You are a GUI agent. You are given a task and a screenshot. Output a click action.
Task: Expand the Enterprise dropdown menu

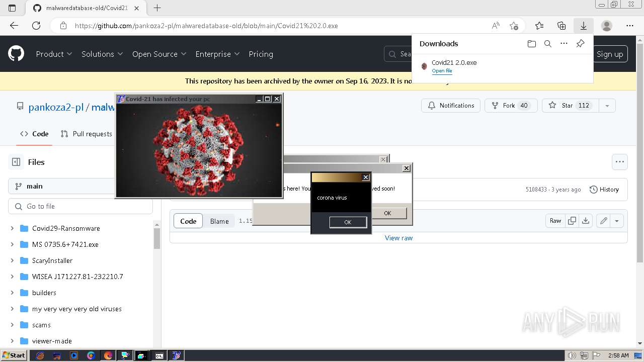[x=217, y=54]
